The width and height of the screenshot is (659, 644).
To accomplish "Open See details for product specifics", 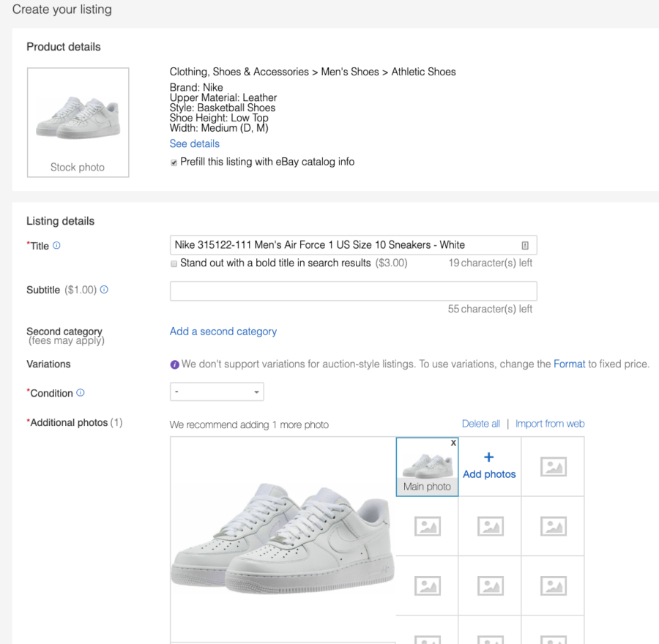I will pos(194,143).
